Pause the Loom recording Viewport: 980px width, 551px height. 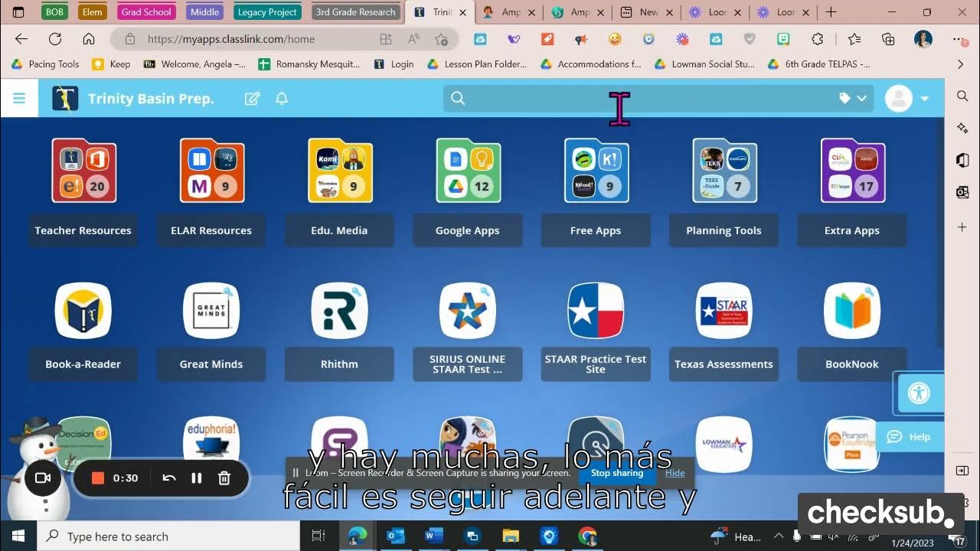point(197,478)
